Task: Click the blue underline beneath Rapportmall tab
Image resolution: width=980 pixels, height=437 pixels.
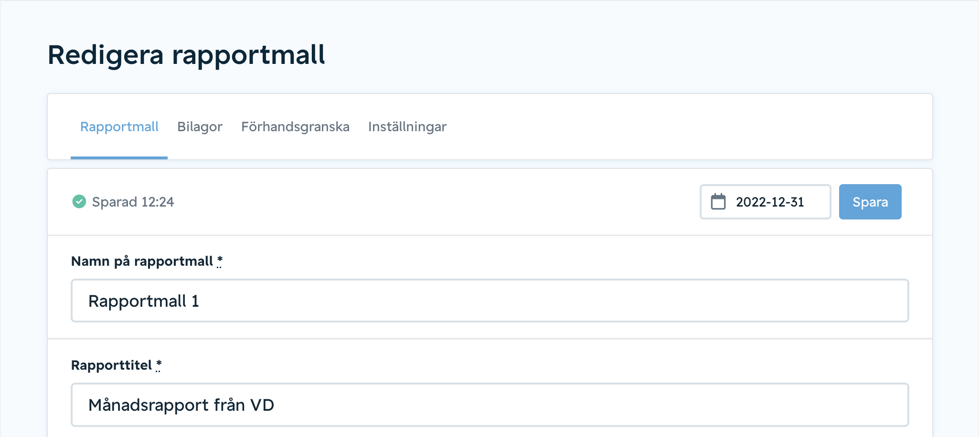Action: click(x=119, y=157)
